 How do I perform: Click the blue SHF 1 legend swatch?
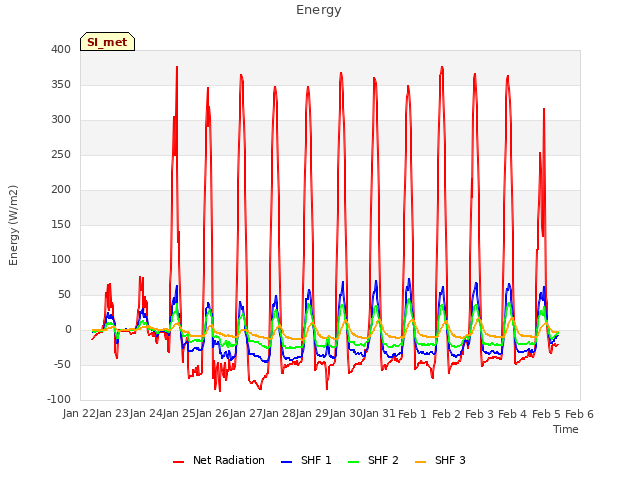287,462
